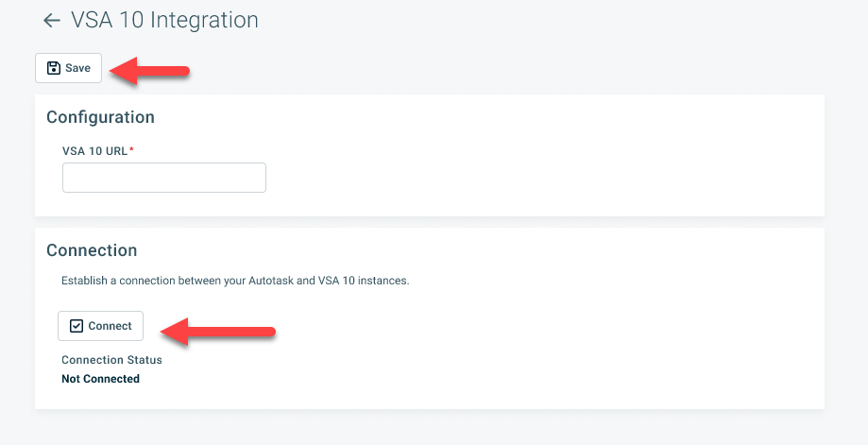Click the Connection Status label
The width and height of the screenshot is (868, 445).
tap(111, 360)
